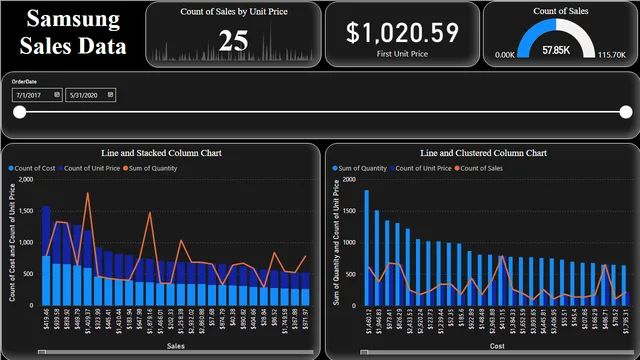Image resolution: width=640 pixels, height=360 pixels.
Task: Click the $1,409.37 axis label in Sales chart
Action: pyautogui.click(x=88, y=321)
